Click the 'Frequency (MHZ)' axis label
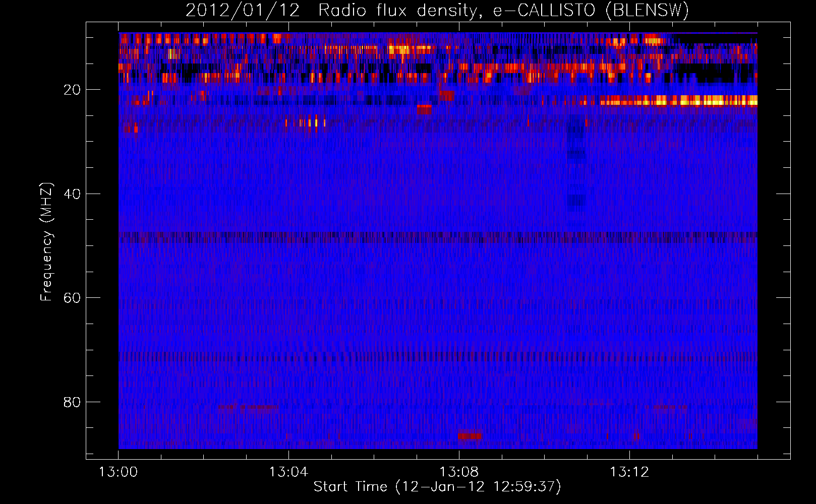 pyautogui.click(x=46, y=242)
